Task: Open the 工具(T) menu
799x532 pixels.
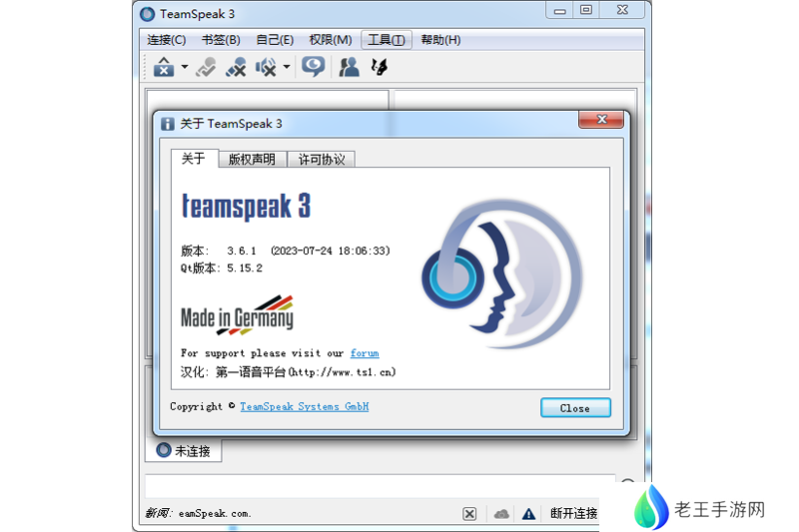Action: tap(387, 40)
